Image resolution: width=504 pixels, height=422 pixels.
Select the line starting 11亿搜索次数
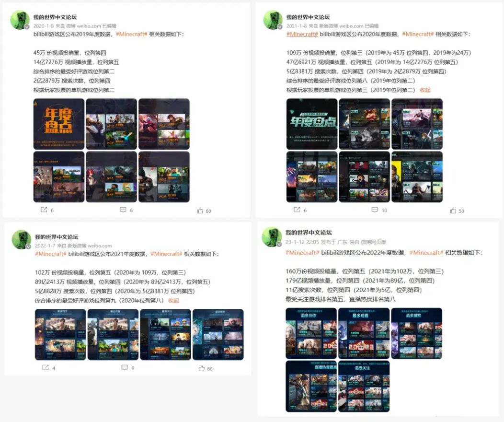(354, 290)
